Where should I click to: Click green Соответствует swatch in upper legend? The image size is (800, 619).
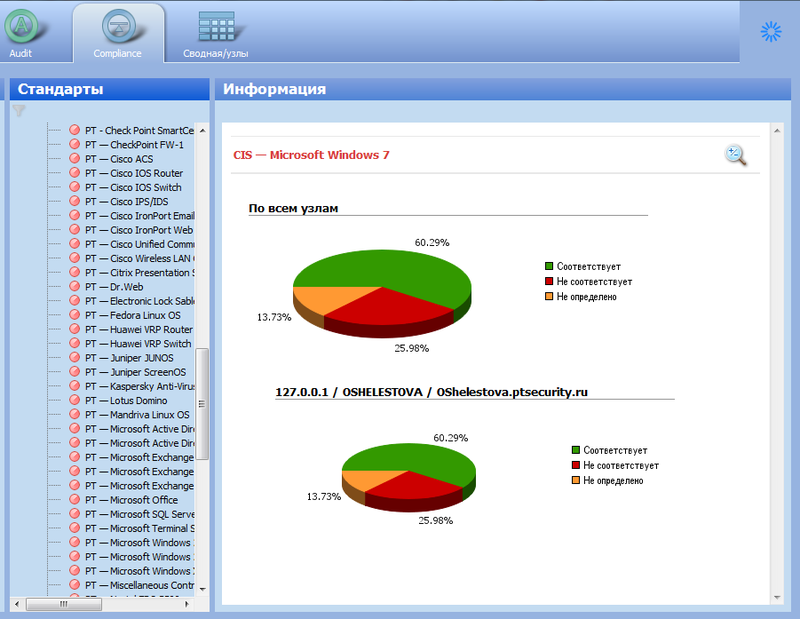tap(549, 266)
